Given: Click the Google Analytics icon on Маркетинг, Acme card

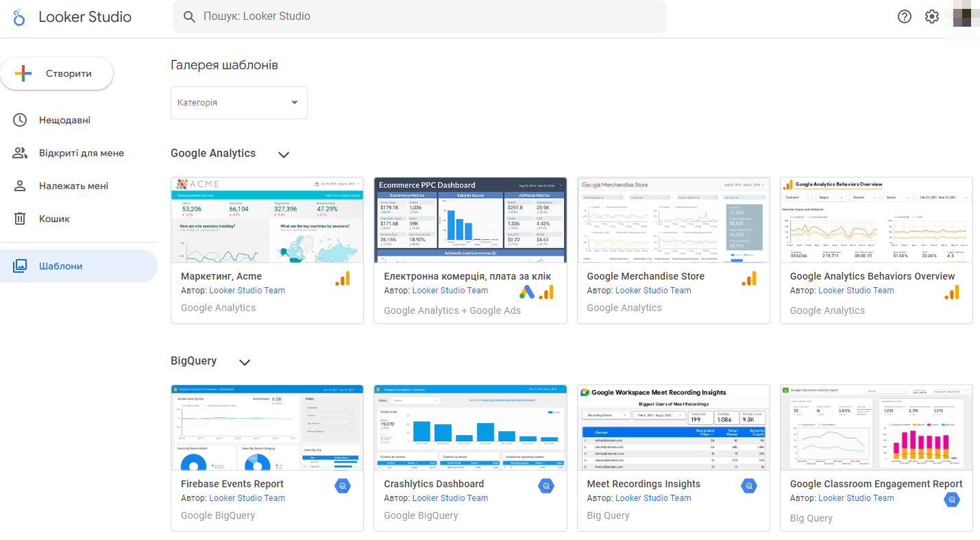Looking at the screenshot, I should click(343, 278).
